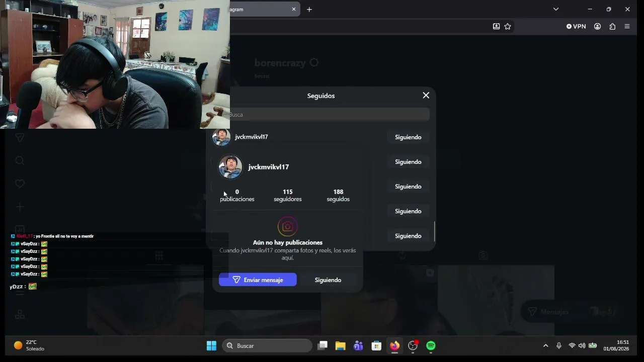The height and width of the screenshot is (362, 644).
Task: Click the battery tray icon
Action: point(593,346)
